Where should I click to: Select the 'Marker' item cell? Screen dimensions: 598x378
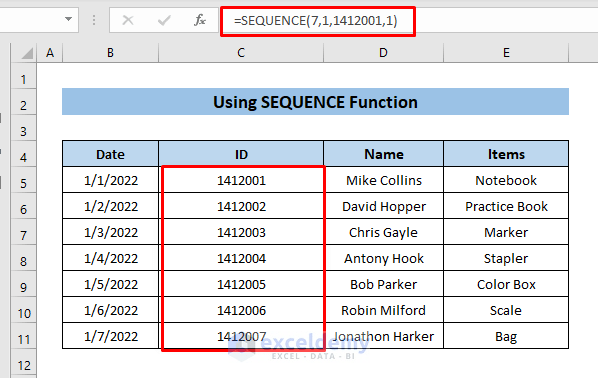point(506,232)
